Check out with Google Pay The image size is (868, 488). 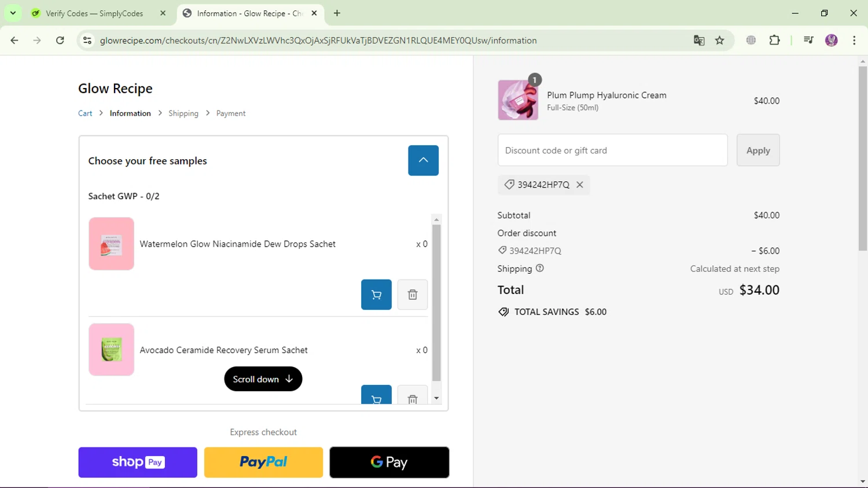coord(389,463)
